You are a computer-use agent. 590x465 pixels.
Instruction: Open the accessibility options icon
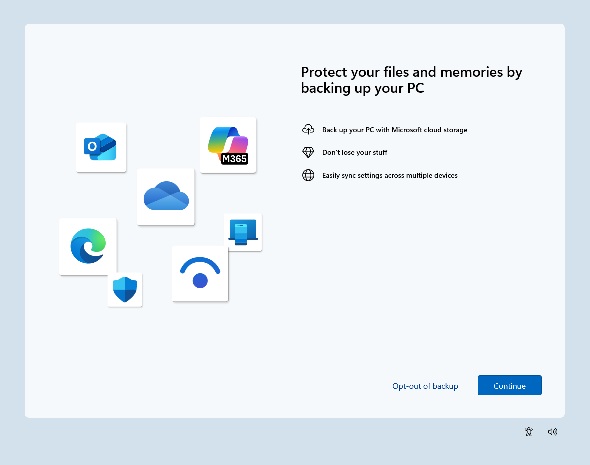529,432
